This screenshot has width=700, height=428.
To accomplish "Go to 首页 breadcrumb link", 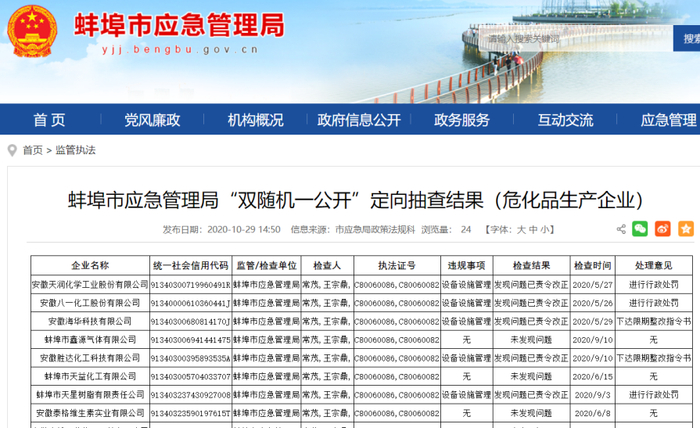I will 33,150.
